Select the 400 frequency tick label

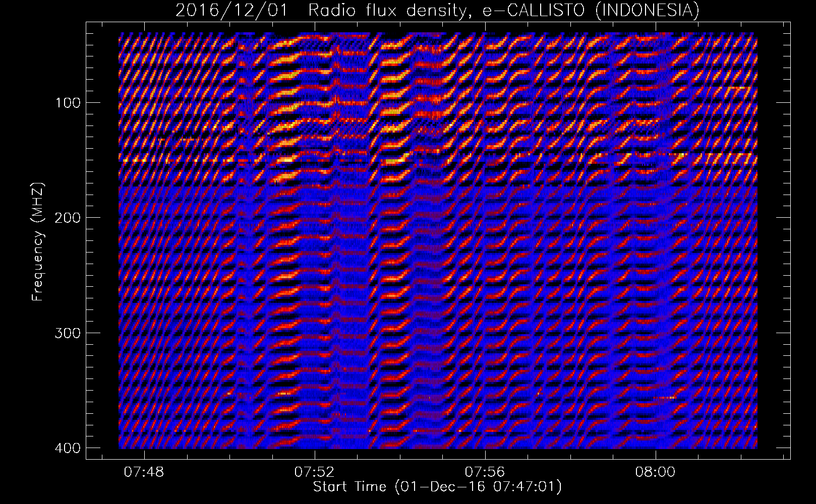[x=67, y=448]
